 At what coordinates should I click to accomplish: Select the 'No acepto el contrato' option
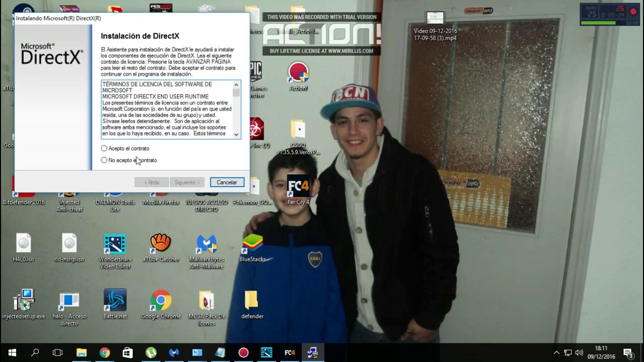coord(104,160)
